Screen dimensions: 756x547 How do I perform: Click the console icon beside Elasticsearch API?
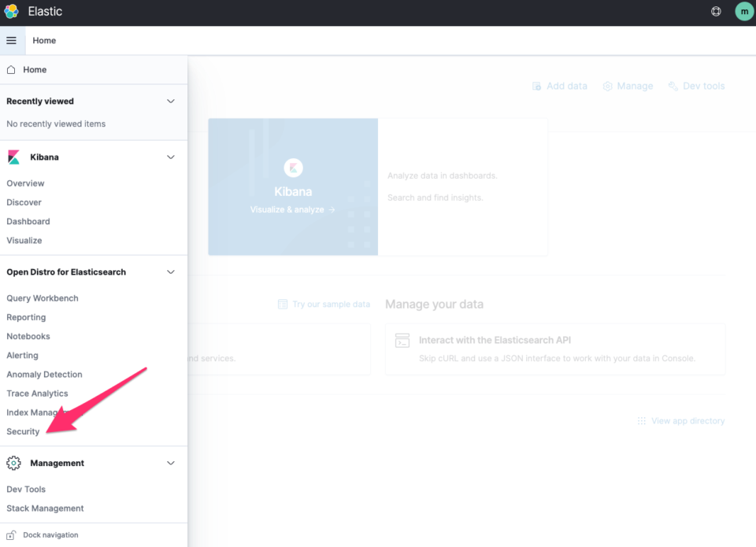(402, 340)
